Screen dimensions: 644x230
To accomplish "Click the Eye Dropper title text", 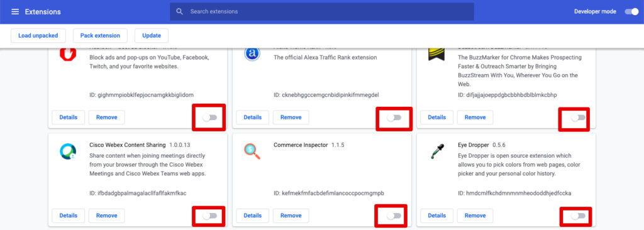I will (x=473, y=145).
